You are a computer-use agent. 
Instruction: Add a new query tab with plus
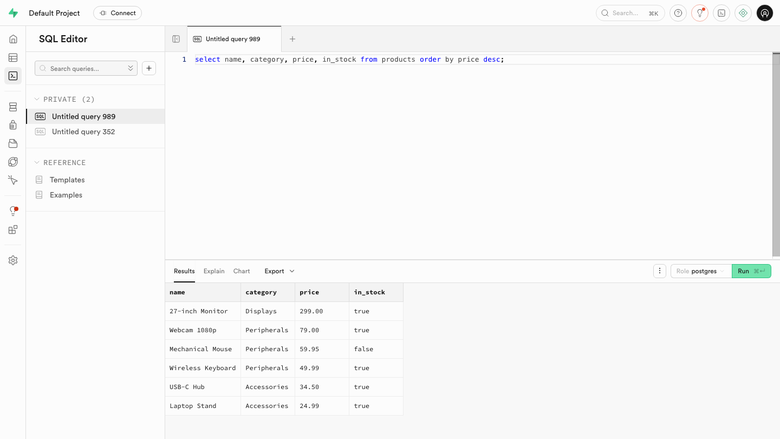coord(292,39)
